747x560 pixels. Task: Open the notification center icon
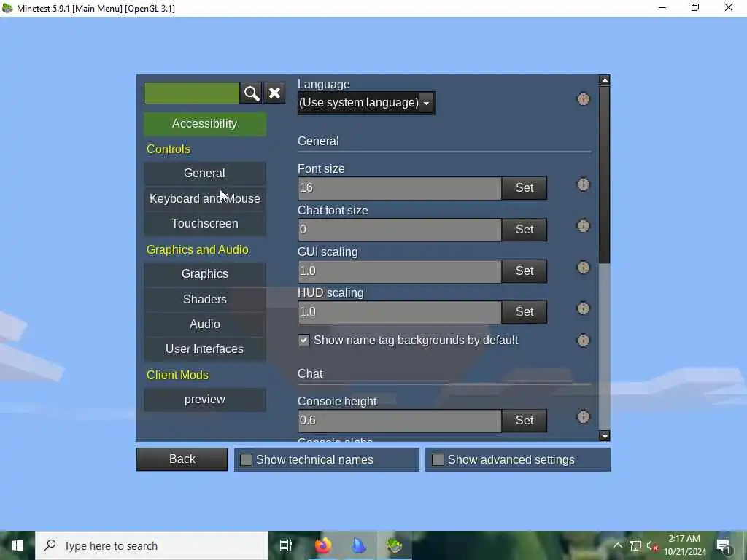tap(724, 545)
